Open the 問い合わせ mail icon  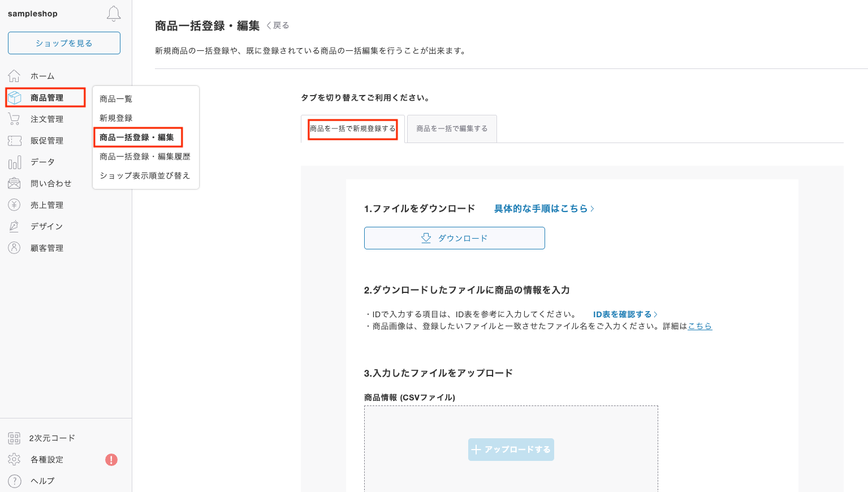point(14,183)
